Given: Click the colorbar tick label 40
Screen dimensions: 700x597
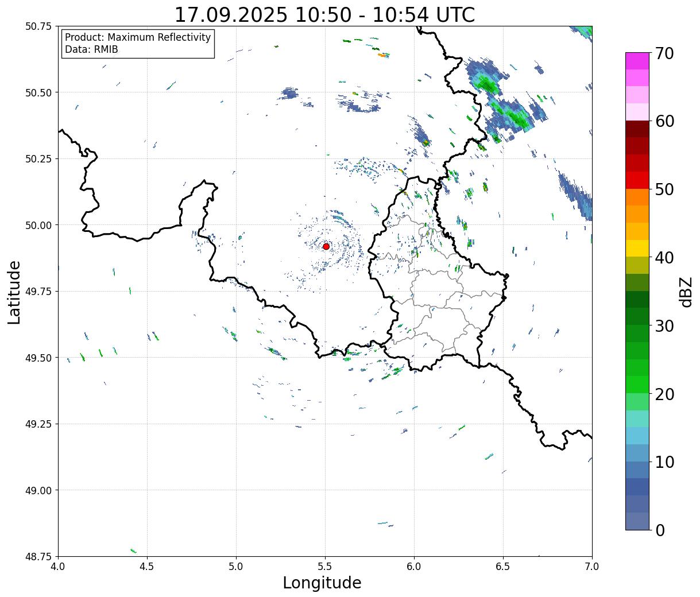Looking at the screenshot, I should point(664,258).
